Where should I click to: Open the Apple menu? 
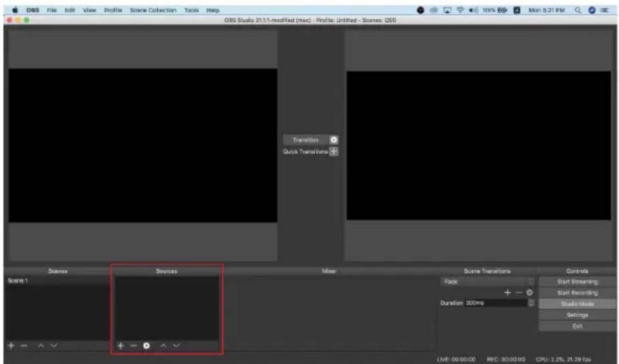coord(15,10)
